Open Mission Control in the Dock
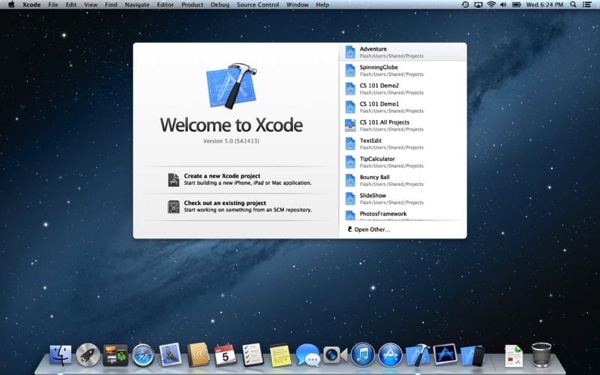The height and width of the screenshot is (375, 600). click(115, 355)
